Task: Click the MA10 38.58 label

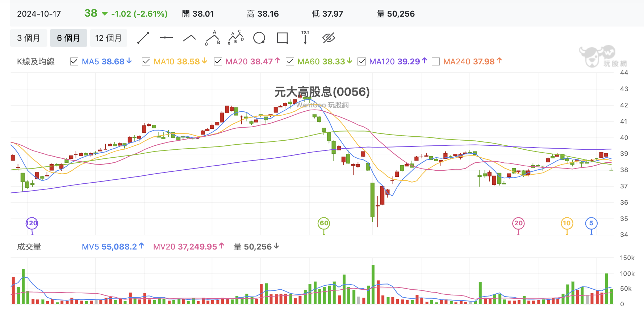Action: coord(180,61)
